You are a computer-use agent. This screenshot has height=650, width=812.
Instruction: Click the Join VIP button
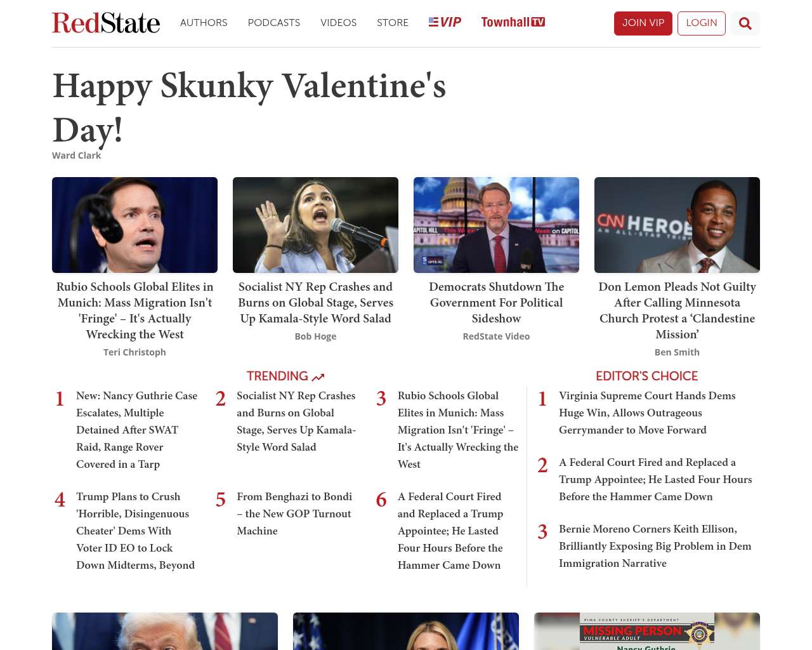tap(643, 23)
